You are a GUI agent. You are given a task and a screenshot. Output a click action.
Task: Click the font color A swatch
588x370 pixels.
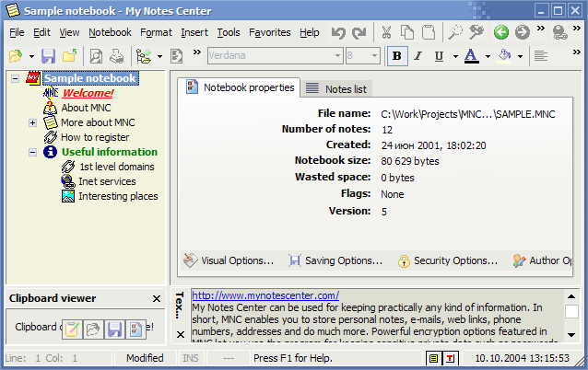tap(471, 56)
